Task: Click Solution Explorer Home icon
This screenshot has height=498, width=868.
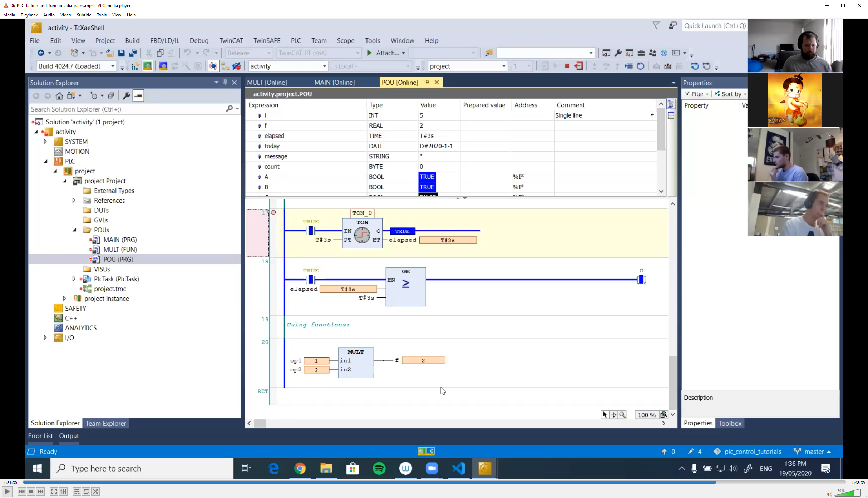Action: pyautogui.click(x=59, y=95)
